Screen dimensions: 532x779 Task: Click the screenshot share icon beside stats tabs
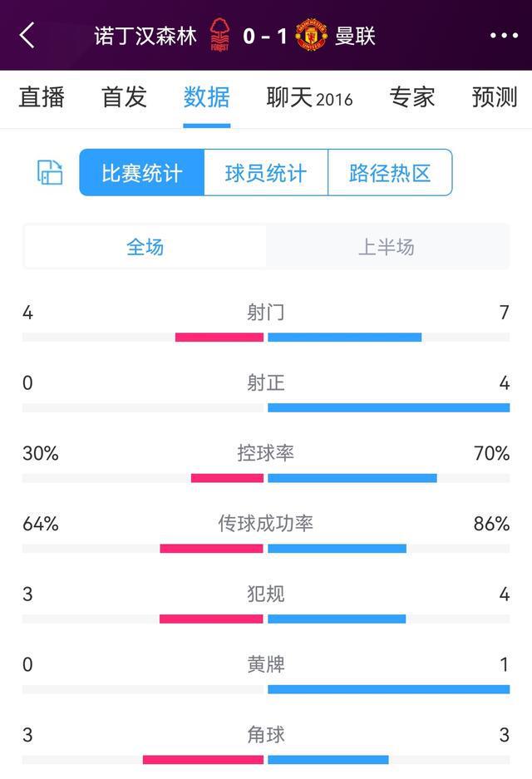tap(49, 172)
